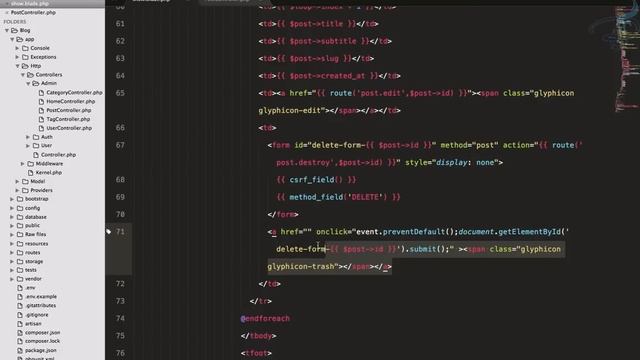The width and height of the screenshot is (640, 360).
Task: Click gutter line number 65
Action: (x=120, y=93)
